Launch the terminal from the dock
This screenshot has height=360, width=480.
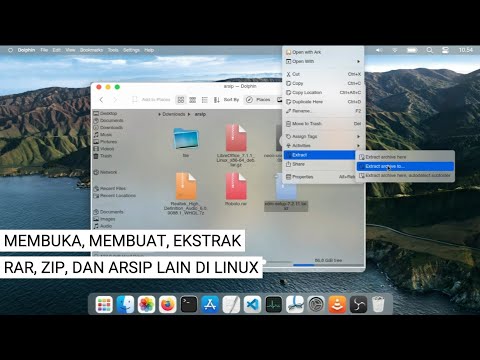pos(189,304)
